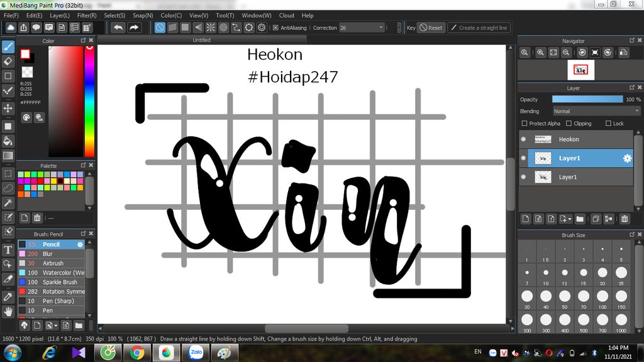Click the Reset button

[431, 28]
